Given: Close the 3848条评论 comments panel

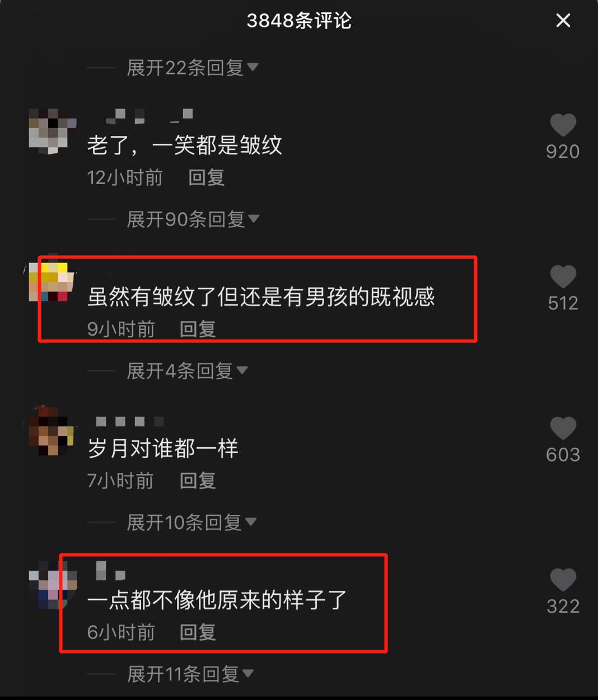Looking at the screenshot, I should point(563,21).
